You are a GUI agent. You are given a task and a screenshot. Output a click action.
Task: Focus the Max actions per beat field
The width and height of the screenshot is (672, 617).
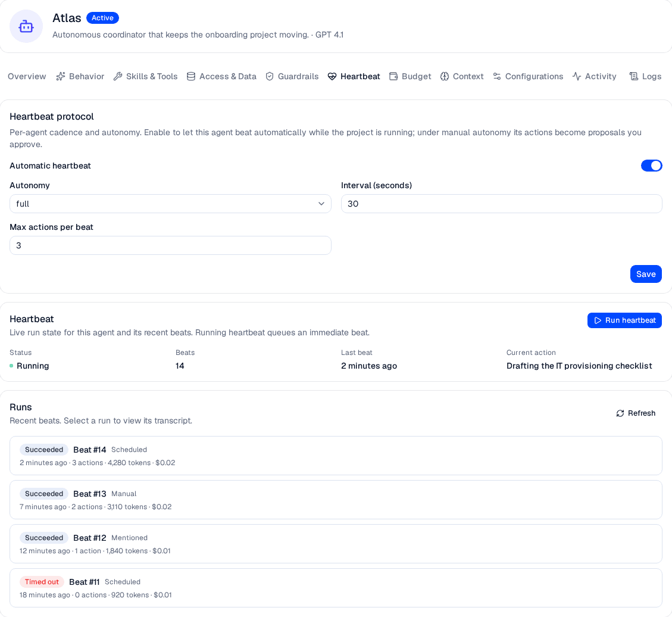170,245
